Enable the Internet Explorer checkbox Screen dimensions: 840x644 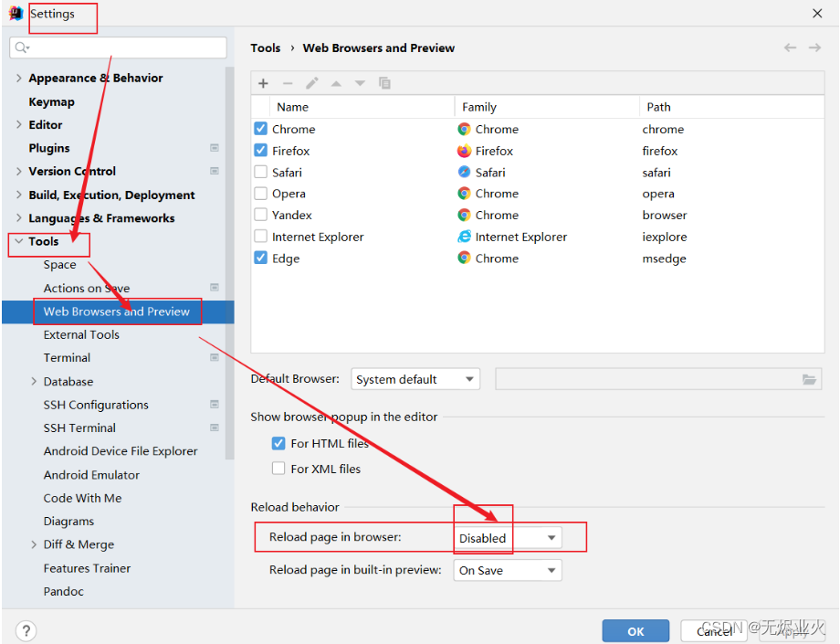[260, 237]
